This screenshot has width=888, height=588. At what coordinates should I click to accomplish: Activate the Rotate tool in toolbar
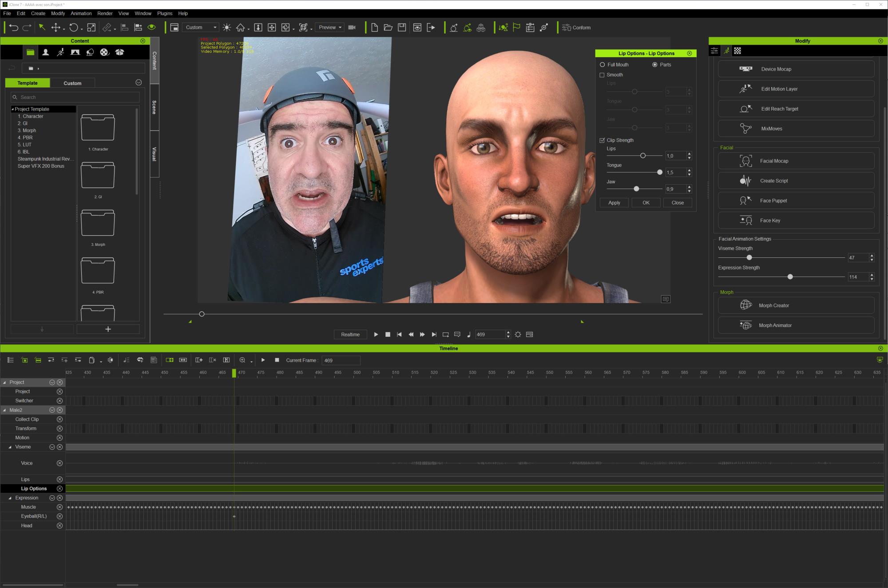(74, 28)
